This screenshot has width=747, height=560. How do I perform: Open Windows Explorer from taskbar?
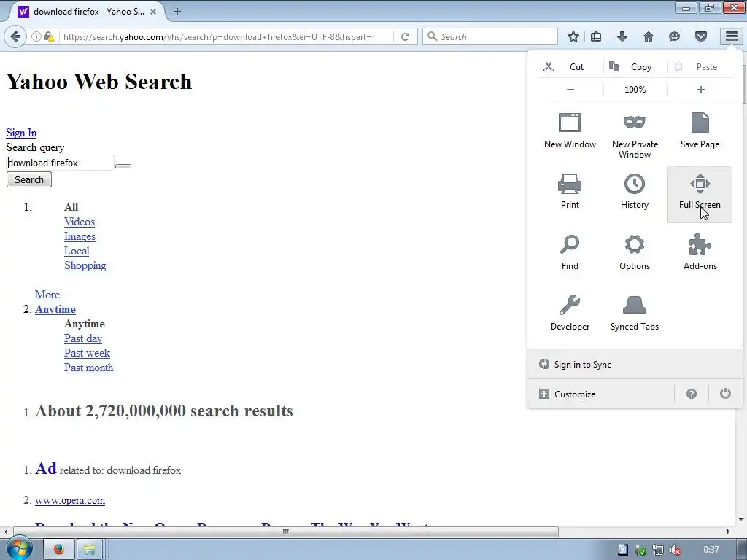[x=89, y=550]
